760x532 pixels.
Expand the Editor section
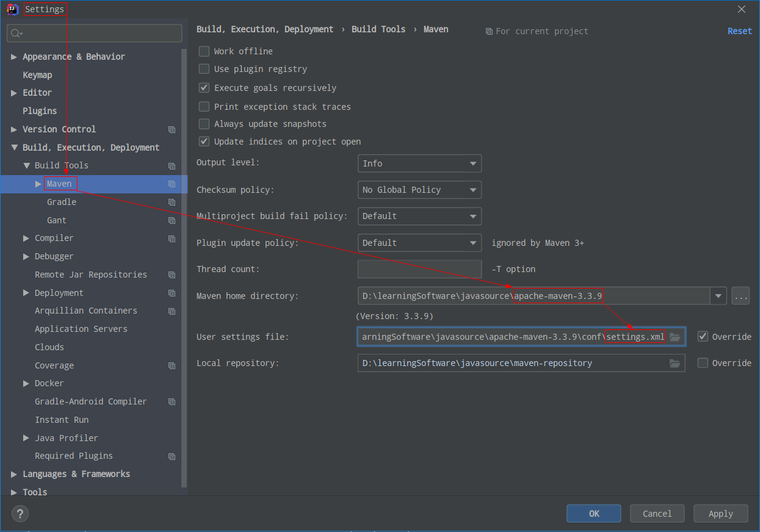[x=14, y=93]
